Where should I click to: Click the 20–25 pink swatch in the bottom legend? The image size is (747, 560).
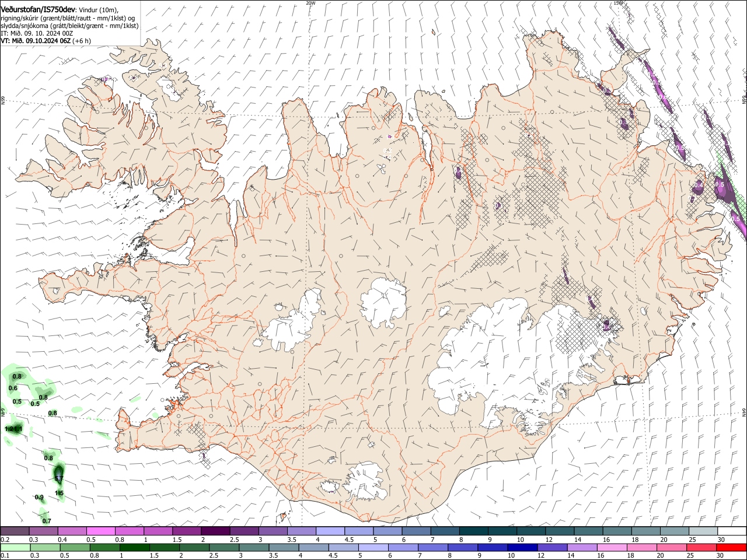(671, 547)
